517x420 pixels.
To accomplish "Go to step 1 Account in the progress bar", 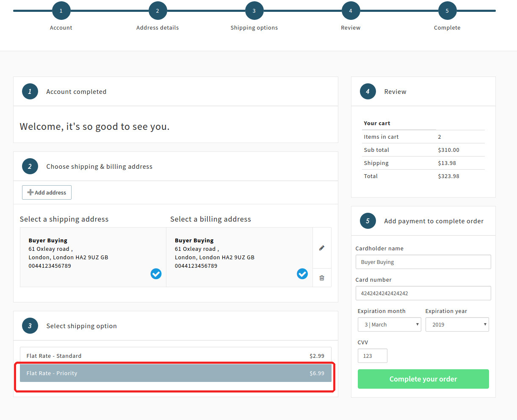I will (61, 11).
